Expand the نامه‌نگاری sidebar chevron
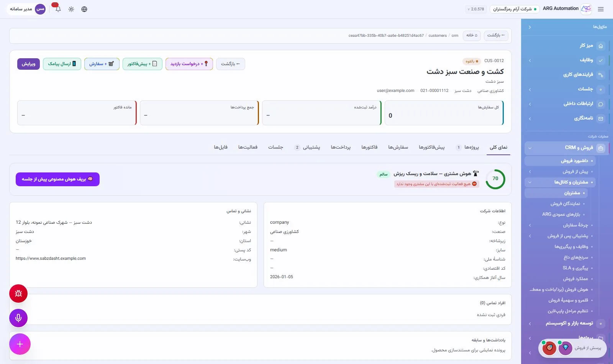 coord(529,119)
